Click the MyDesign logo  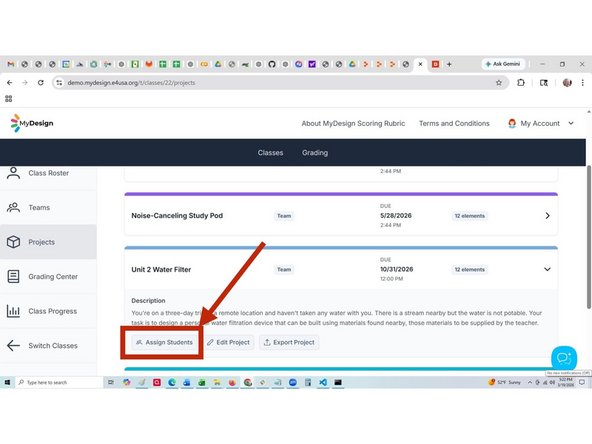point(32,123)
